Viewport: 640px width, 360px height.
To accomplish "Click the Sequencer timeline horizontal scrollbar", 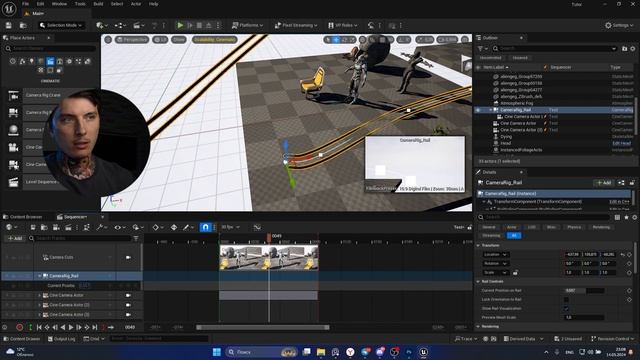I will [263, 327].
